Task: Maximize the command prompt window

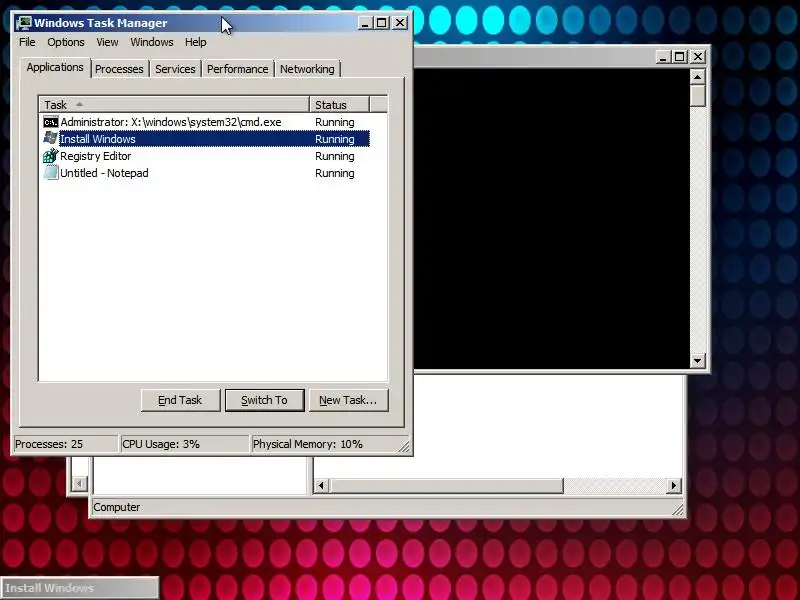Action: point(680,57)
